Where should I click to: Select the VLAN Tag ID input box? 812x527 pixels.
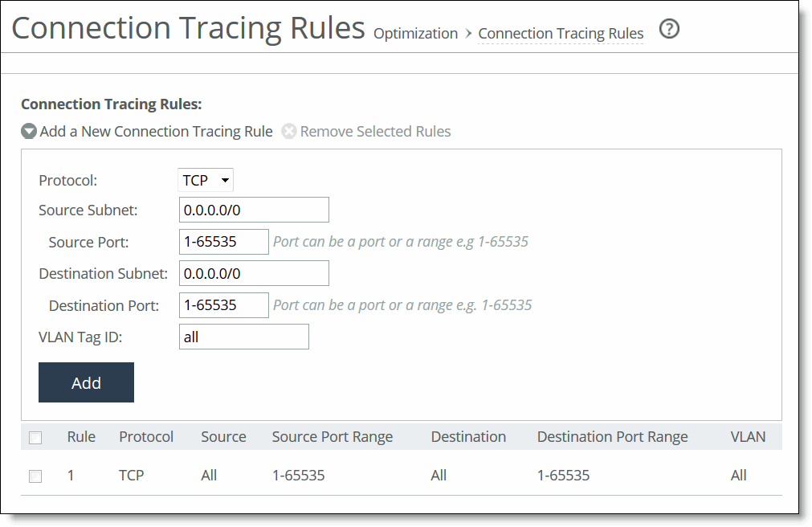(x=243, y=336)
